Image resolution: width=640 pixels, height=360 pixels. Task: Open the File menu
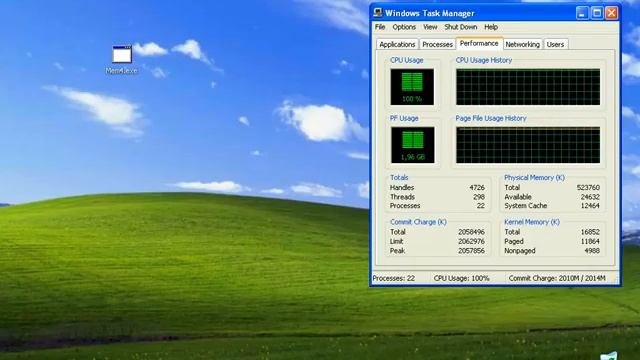coord(380,27)
